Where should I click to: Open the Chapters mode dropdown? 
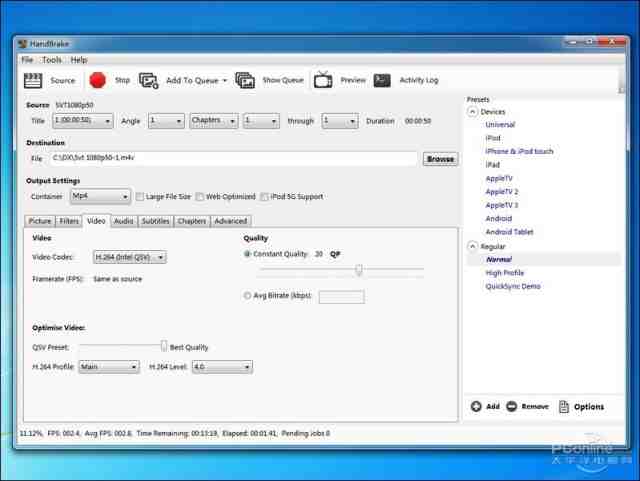point(214,121)
